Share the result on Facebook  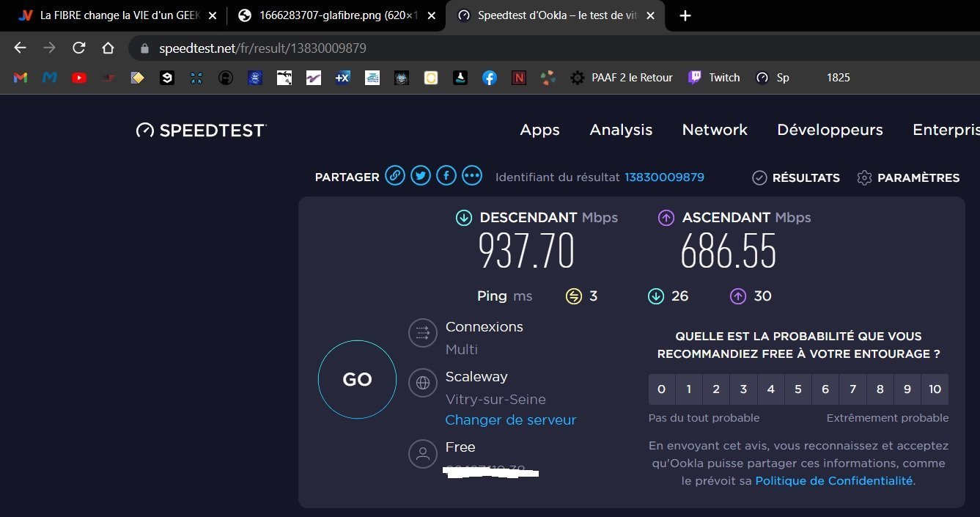(446, 176)
